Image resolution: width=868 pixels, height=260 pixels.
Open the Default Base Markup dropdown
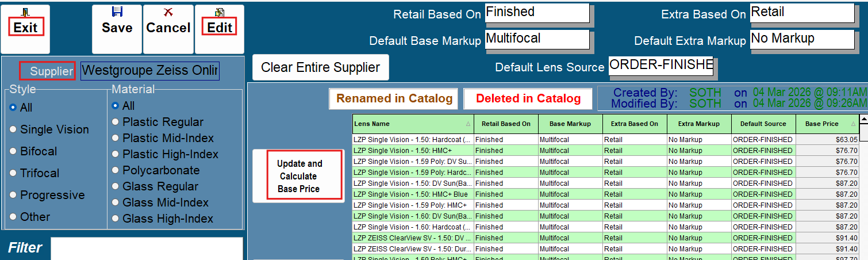(537, 40)
